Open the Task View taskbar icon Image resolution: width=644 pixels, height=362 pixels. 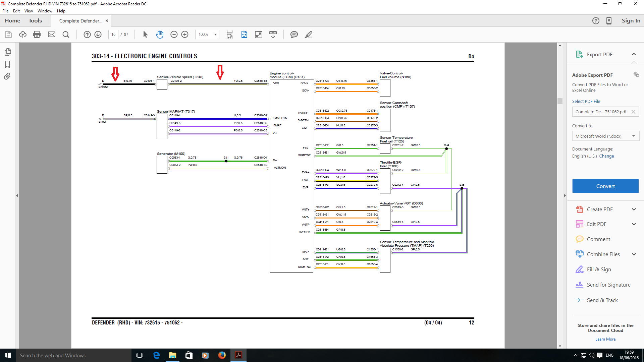coord(140,355)
